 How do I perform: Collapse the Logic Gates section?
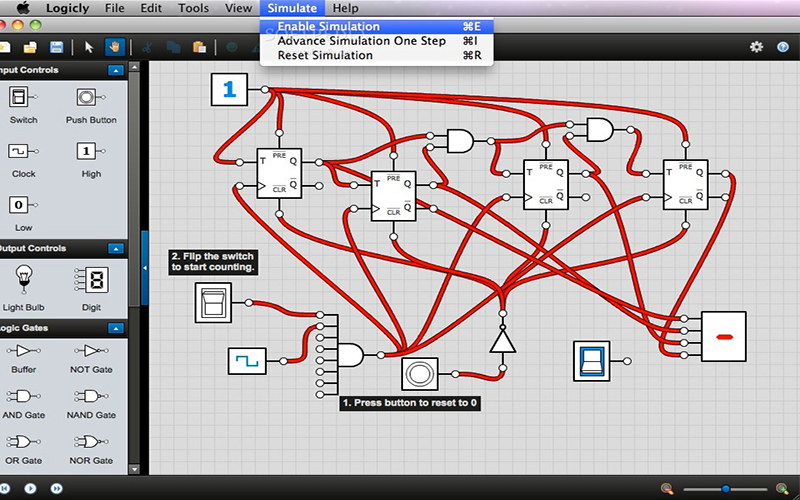tap(116, 328)
